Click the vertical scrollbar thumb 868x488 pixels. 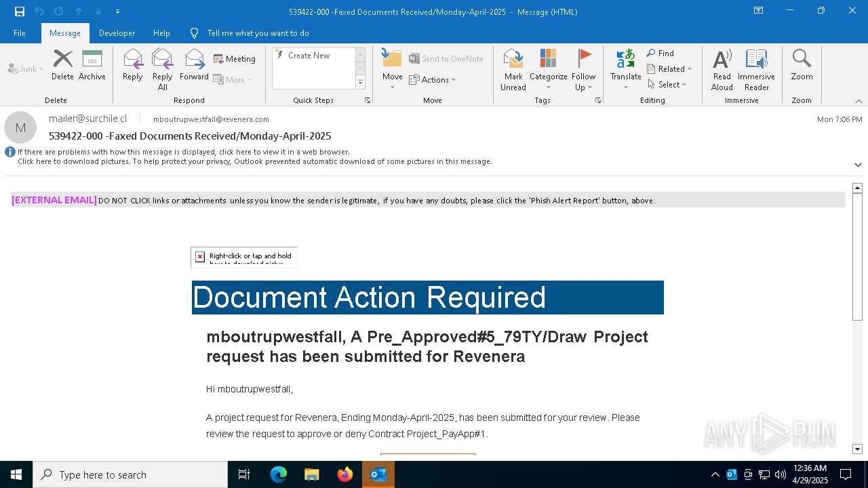tap(858, 258)
